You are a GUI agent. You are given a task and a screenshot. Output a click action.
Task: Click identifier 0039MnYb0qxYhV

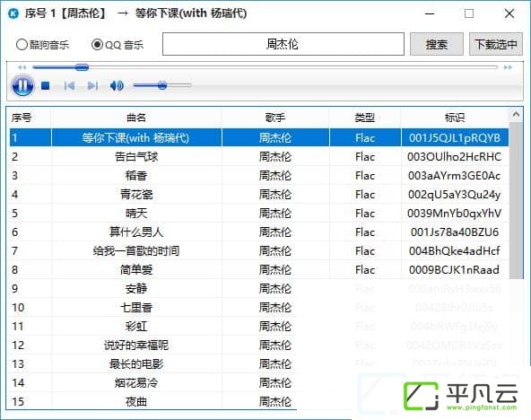coord(455,214)
